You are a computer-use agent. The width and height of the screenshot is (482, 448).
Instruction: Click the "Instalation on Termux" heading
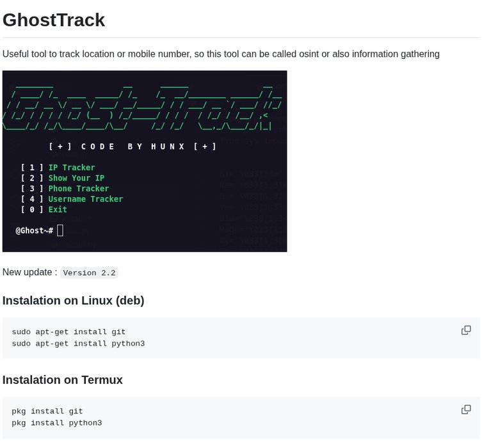click(x=63, y=380)
